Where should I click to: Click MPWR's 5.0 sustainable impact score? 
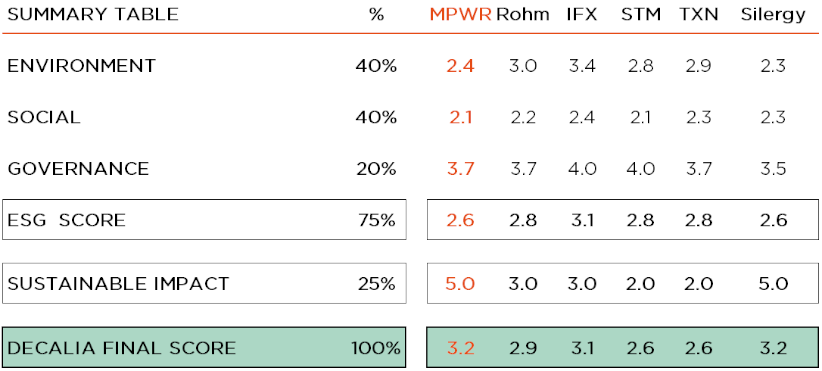pos(460,284)
